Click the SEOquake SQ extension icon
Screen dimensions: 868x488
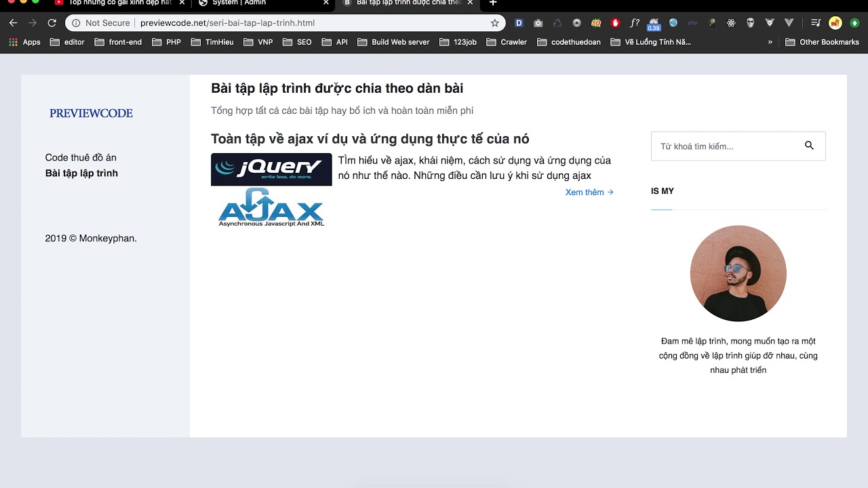[596, 23]
